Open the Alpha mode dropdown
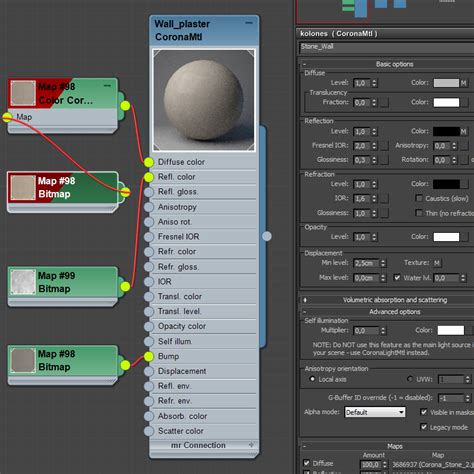Image resolution: width=474 pixels, height=474 pixels. tap(375, 412)
